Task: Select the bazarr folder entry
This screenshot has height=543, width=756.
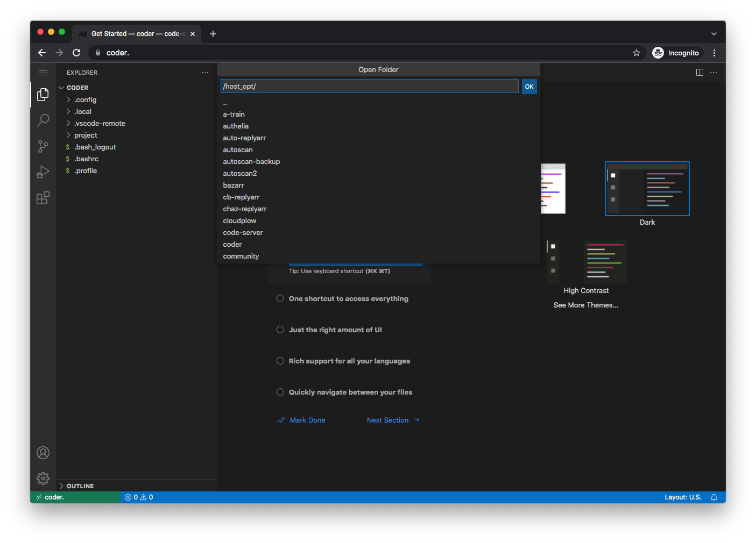Action: 234,185
